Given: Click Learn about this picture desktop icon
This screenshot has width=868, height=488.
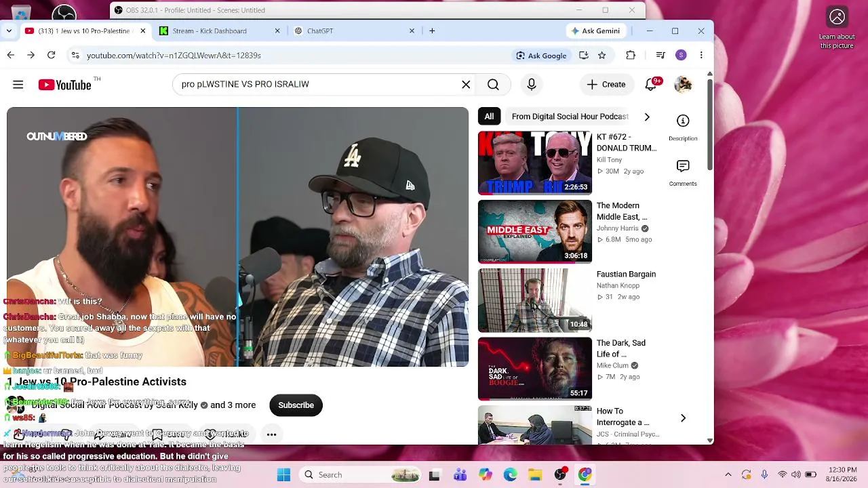Looking at the screenshot, I should [x=837, y=28].
